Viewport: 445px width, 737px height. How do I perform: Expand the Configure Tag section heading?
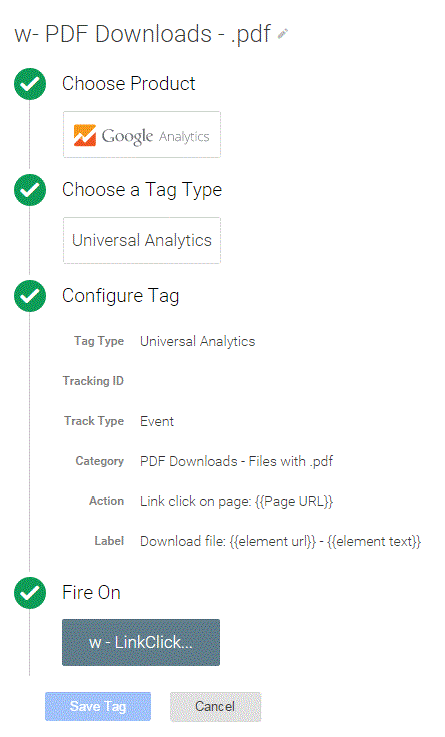click(121, 296)
